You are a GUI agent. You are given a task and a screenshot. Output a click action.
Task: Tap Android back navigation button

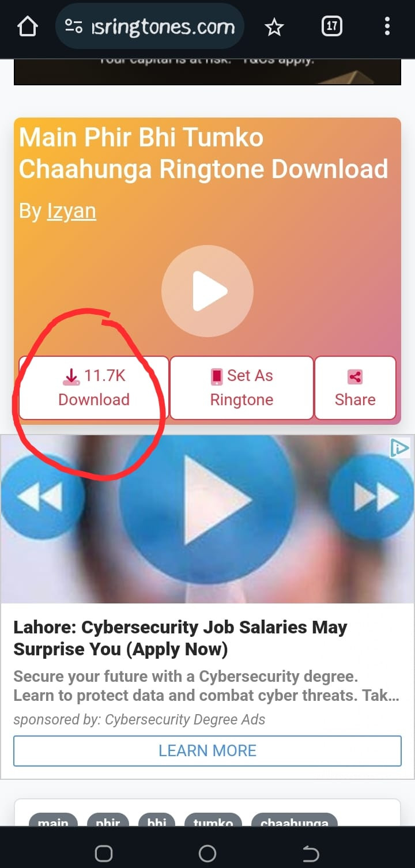311,853
